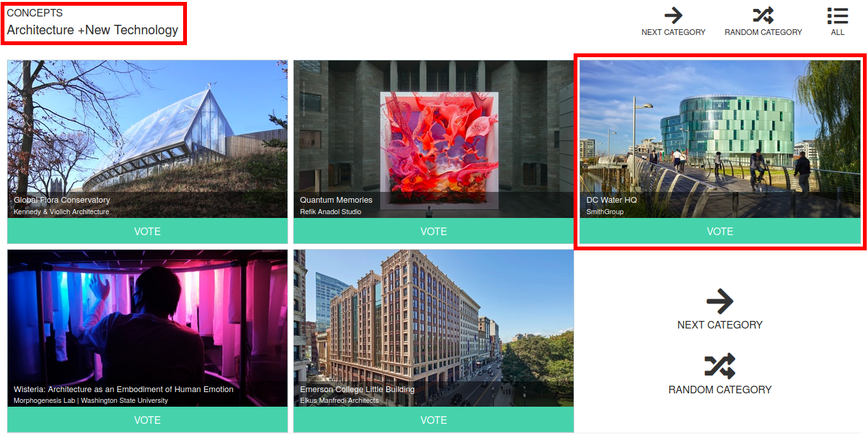Click the 'Morphogenesis Lab | Washington State University' credit
868x441 pixels.
91,401
